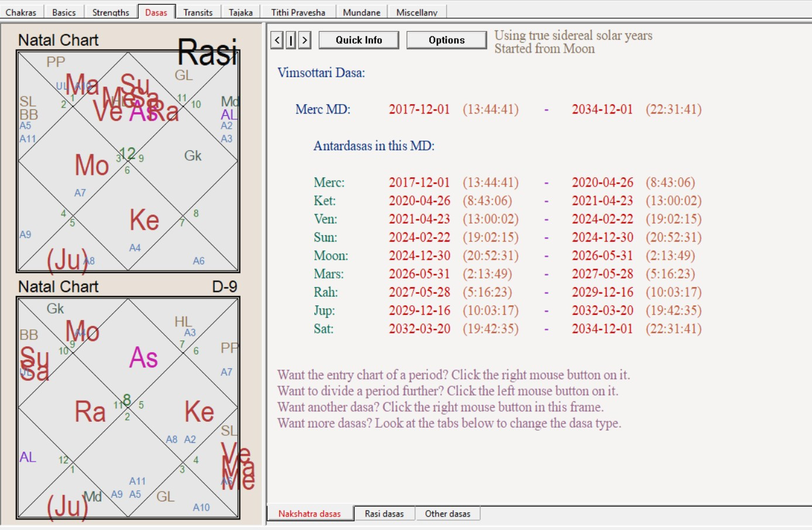Click Ke planet in the Rasi chart
This screenshot has width=812, height=530.
(x=144, y=221)
